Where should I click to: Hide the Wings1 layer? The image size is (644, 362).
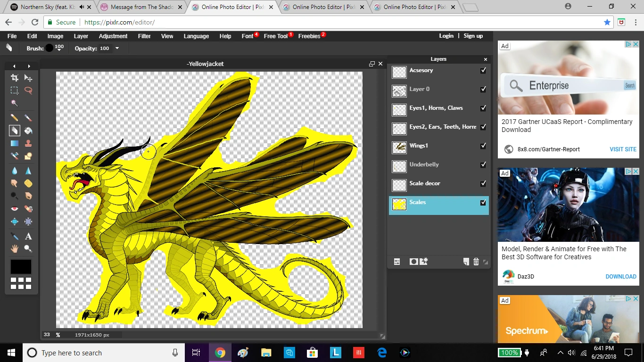coord(483,146)
